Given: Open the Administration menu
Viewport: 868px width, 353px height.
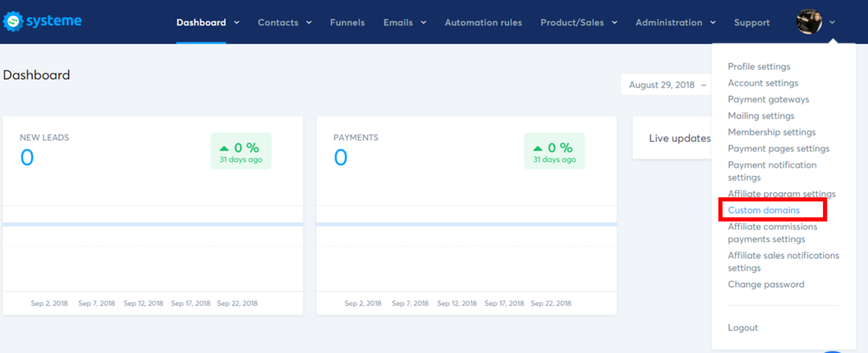Looking at the screenshot, I should pos(669,22).
